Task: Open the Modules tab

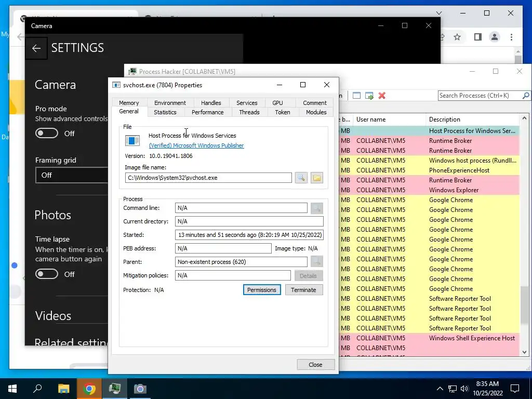Action: [x=316, y=112]
